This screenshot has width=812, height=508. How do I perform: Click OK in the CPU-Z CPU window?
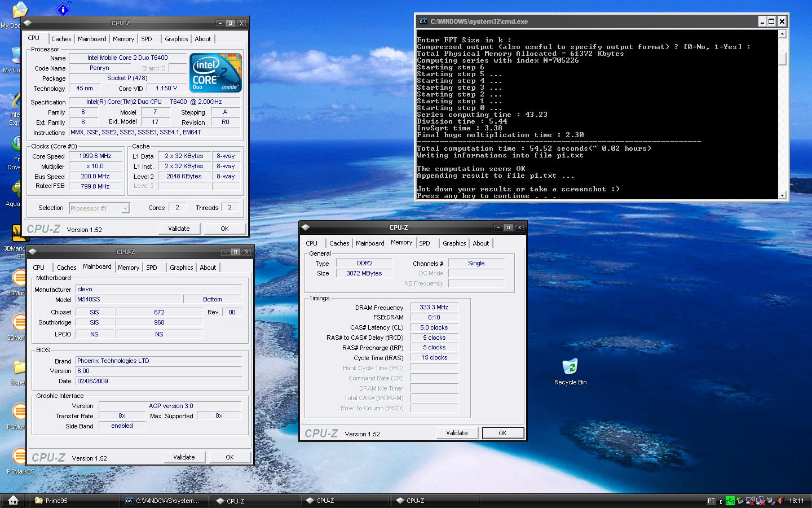224,229
